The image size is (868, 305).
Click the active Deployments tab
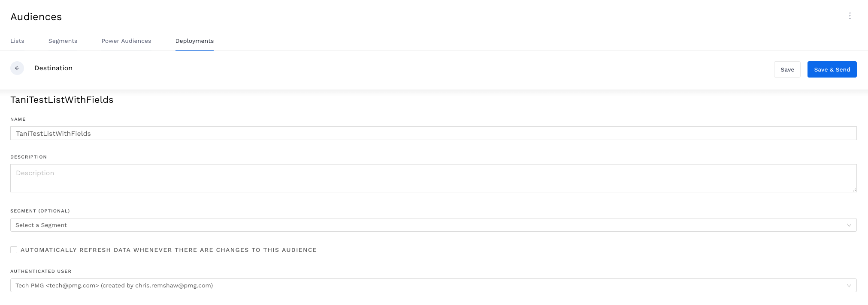[x=194, y=41]
